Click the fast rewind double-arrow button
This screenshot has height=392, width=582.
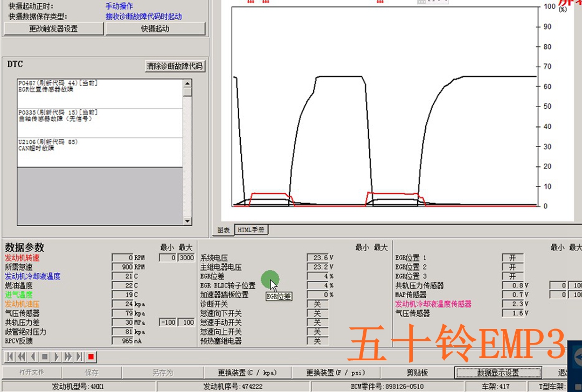tap(22, 357)
